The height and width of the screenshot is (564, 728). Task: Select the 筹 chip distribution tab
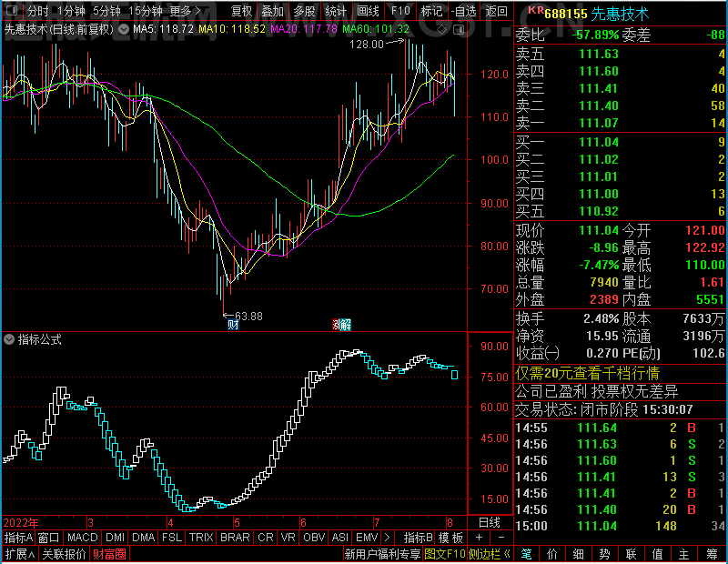point(713,554)
